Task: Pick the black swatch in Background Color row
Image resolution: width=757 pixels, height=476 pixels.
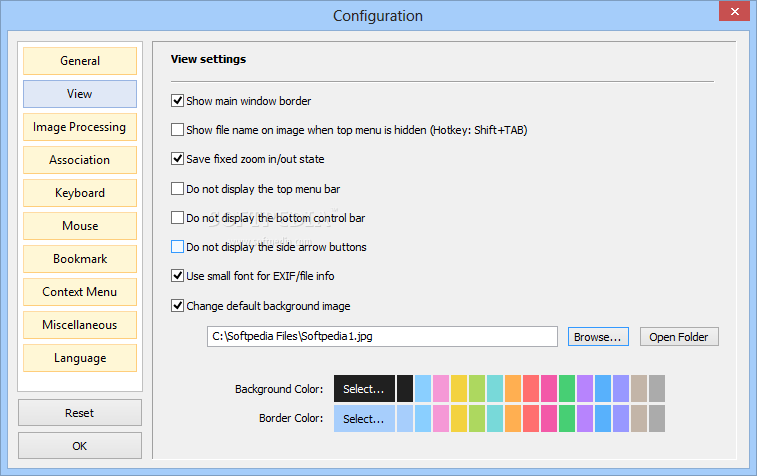Action: pyautogui.click(x=405, y=389)
